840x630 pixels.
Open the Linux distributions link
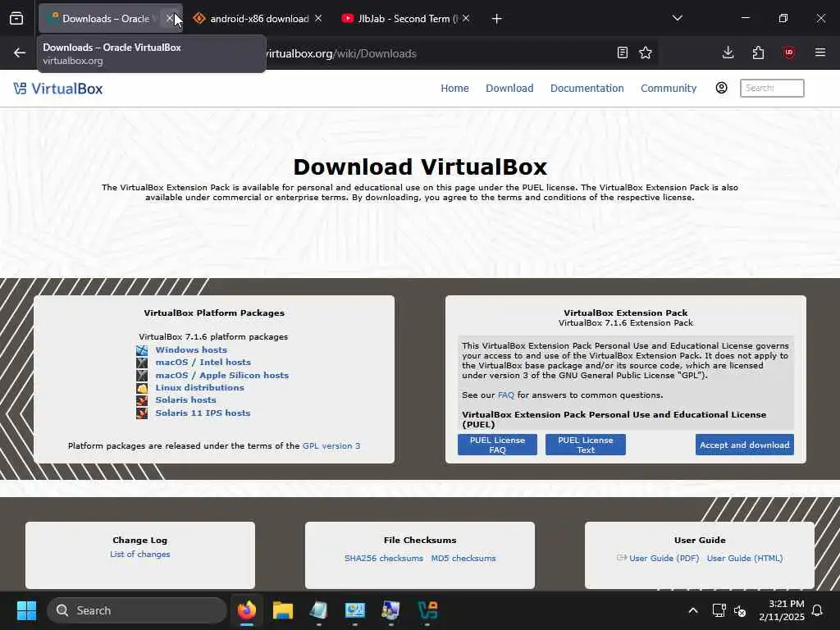(x=200, y=387)
